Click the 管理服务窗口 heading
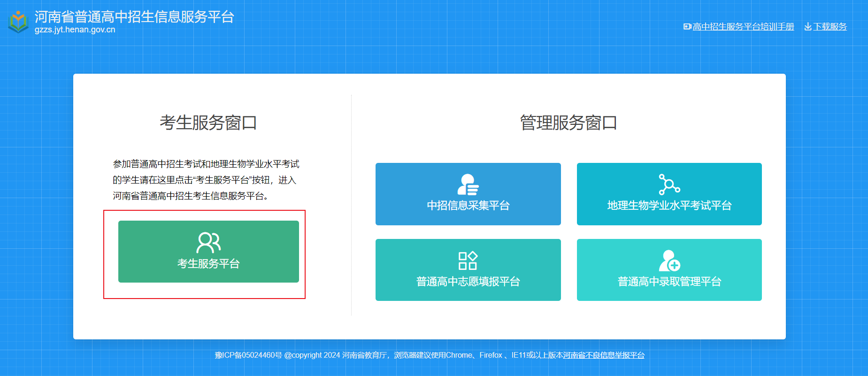The image size is (868, 376). (x=568, y=123)
